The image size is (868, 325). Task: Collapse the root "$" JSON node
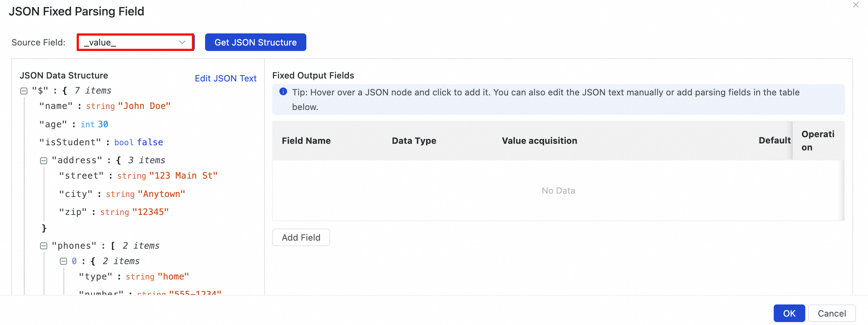(x=24, y=91)
